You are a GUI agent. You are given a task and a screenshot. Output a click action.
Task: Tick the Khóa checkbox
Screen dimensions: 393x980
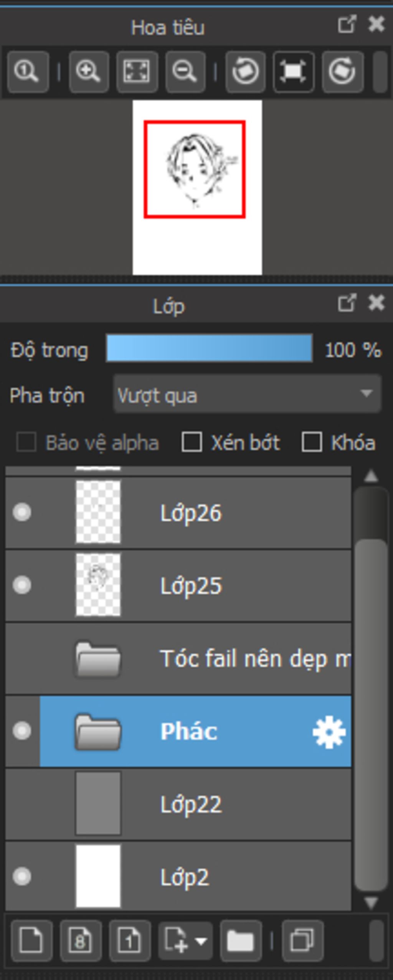click(312, 442)
